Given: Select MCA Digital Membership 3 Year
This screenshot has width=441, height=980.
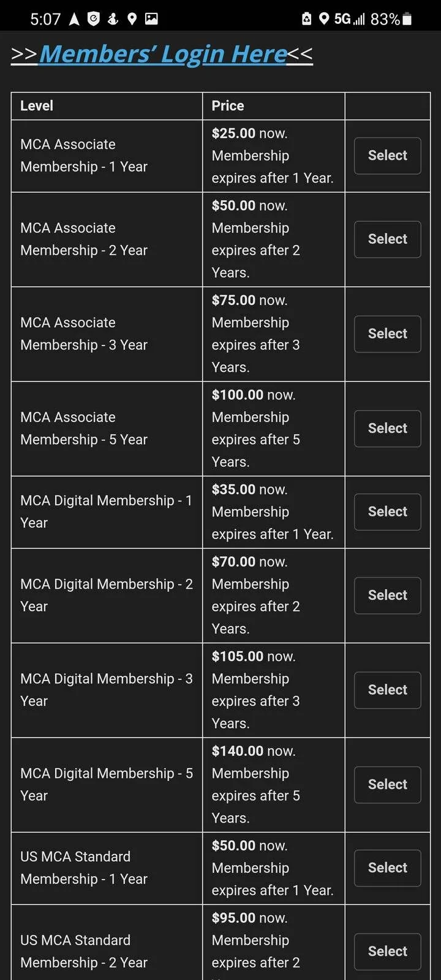Looking at the screenshot, I should click(x=387, y=690).
